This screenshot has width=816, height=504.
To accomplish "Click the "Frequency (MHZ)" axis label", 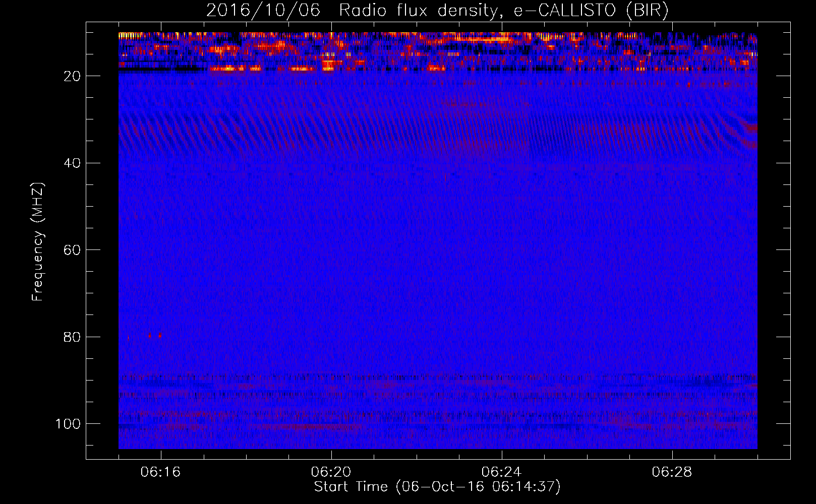I will (x=38, y=241).
